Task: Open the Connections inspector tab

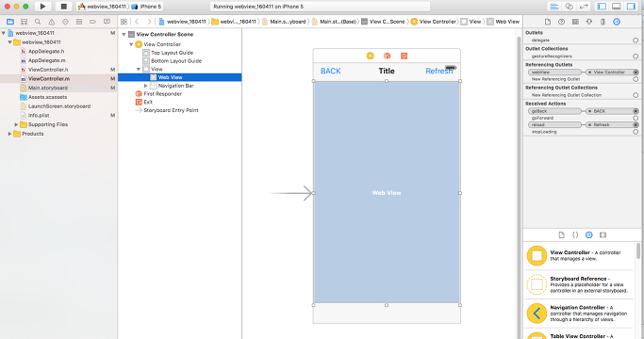Action: [x=617, y=22]
